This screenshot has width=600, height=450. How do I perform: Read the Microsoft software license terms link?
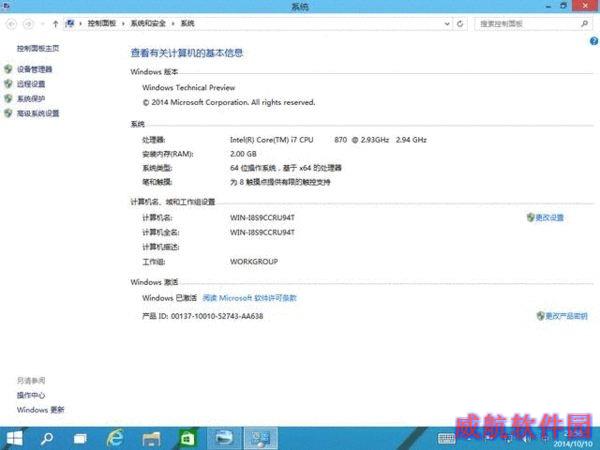point(249,298)
